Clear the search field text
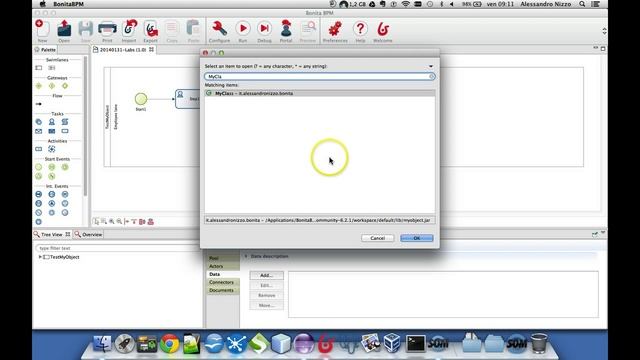The width and height of the screenshot is (640, 360). point(431,77)
